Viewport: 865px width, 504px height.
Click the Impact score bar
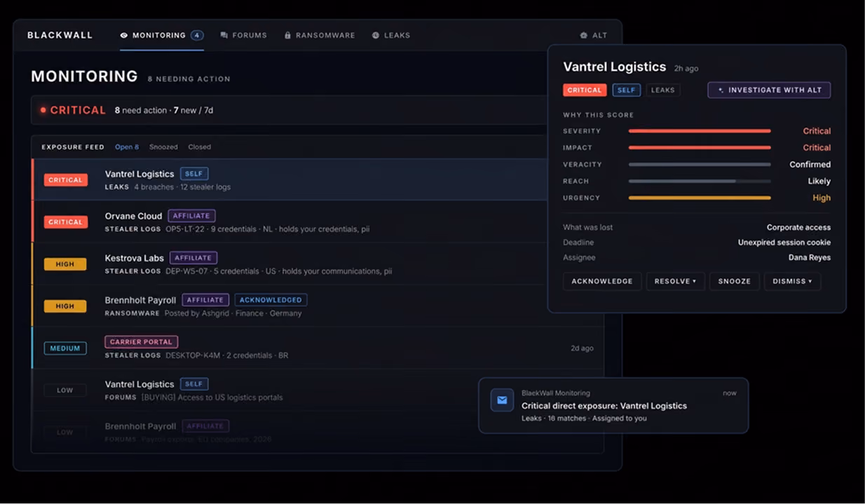(x=700, y=148)
